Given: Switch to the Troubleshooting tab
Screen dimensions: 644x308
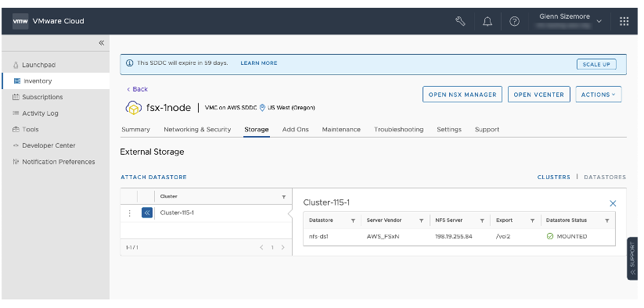Looking at the screenshot, I should point(398,129).
